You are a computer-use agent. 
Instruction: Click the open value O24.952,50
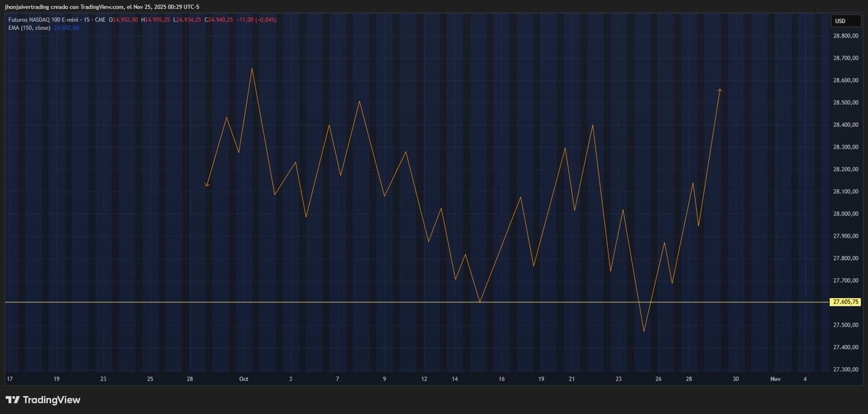(123, 20)
